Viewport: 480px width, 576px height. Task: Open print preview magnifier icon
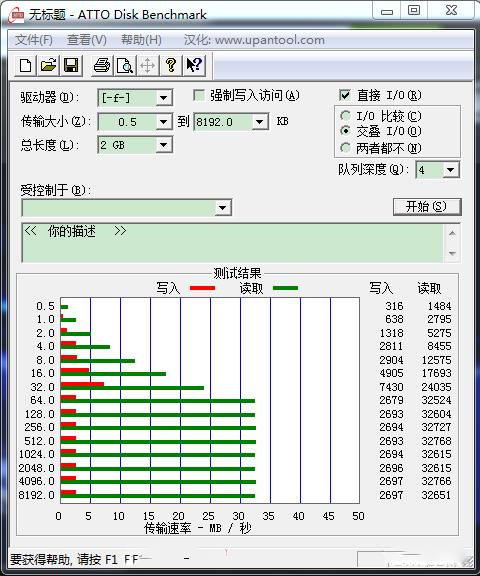(x=125, y=66)
